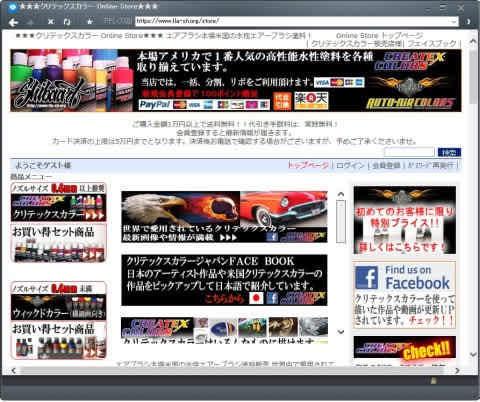480x402 pixels.
Task: Open the Createx check!! banner
Action: click(x=405, y=347)
